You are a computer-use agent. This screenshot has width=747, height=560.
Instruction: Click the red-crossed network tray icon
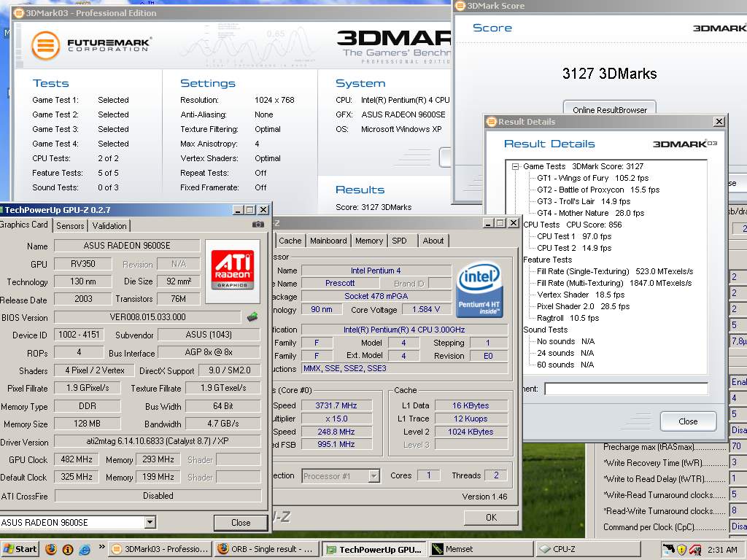coord(694,550)
